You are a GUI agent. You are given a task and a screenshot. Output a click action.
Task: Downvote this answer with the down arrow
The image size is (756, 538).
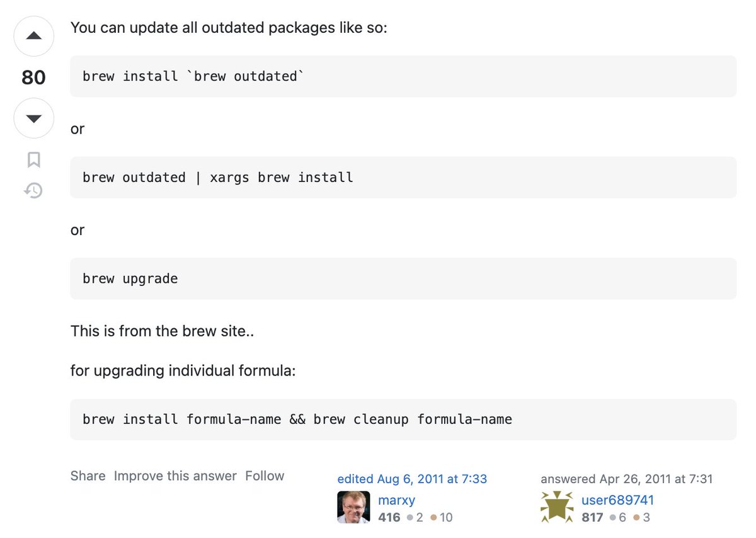[x=34, y=118]
